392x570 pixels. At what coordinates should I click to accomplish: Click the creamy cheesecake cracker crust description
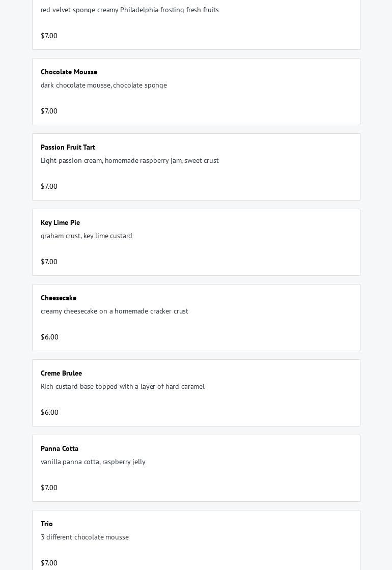[115, 311]
